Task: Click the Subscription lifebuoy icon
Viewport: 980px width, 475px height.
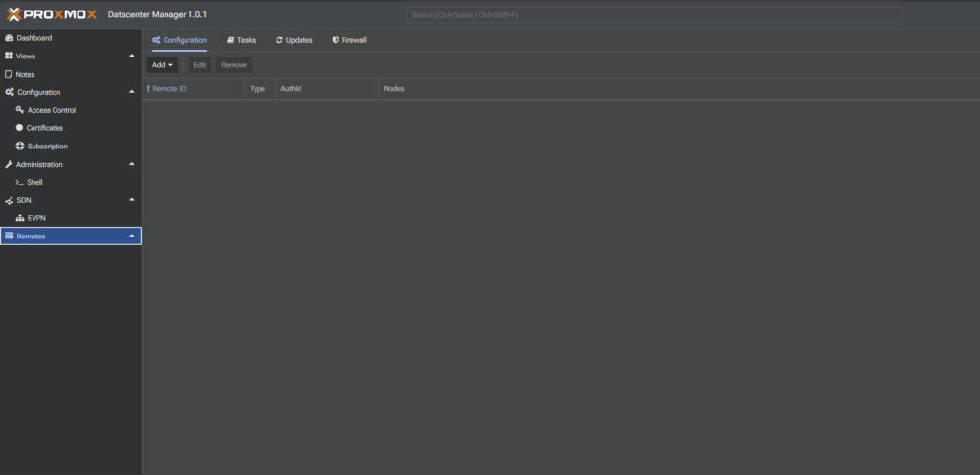Action: coord(19,147)
